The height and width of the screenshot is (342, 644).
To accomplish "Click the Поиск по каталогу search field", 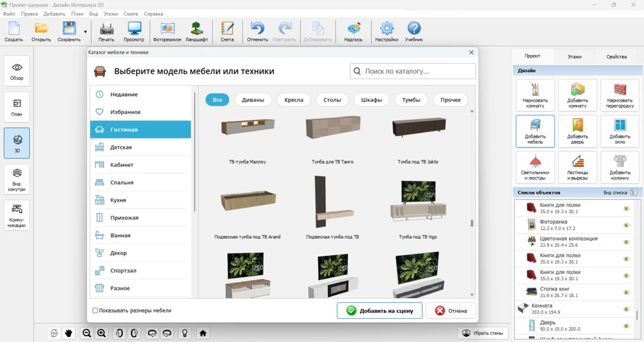I will [x=413, y=71].
